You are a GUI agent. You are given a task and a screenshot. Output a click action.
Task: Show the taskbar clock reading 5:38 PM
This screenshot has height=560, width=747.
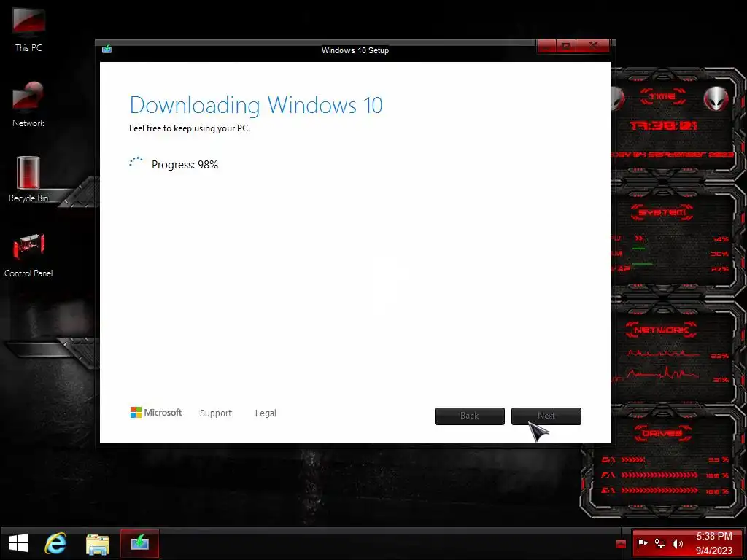coord(713,536)
